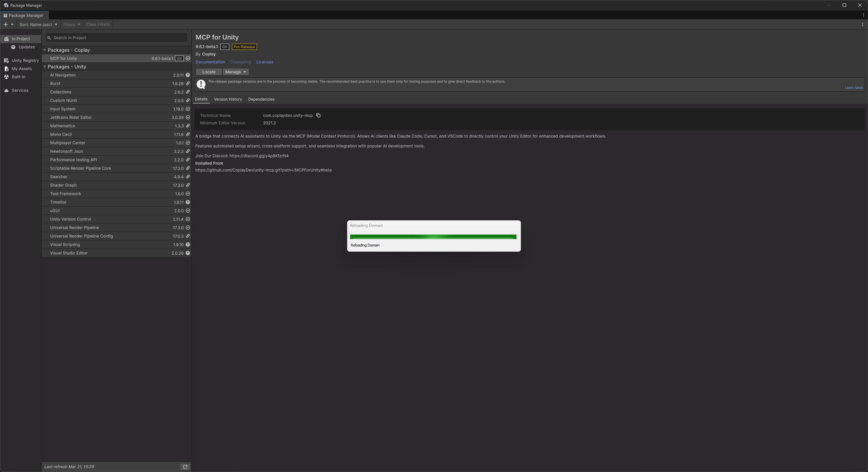
Task: Click the refresh package list icon
Action: point(185,467)
